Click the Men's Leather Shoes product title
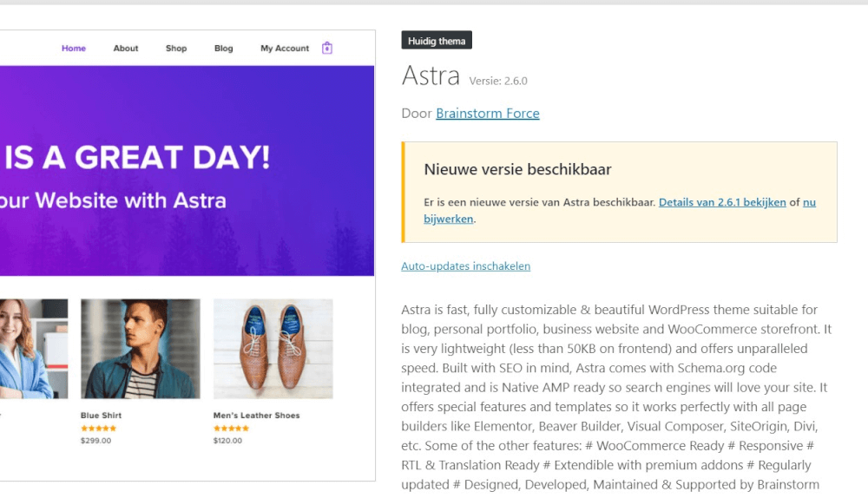Screen dimensions: 868x498 pos(257,415)
